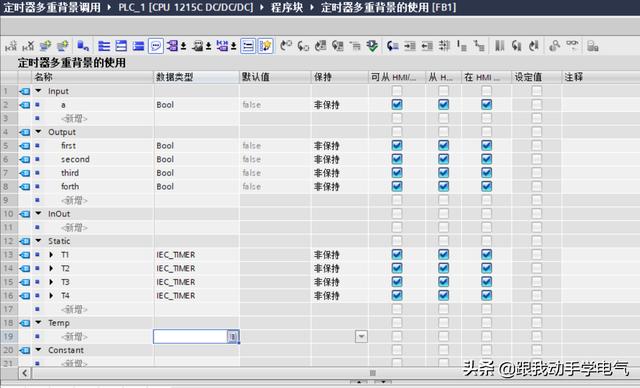Click the delete network icon with X
The height and width of the screenshot is (388, 640).
(28, 46)
